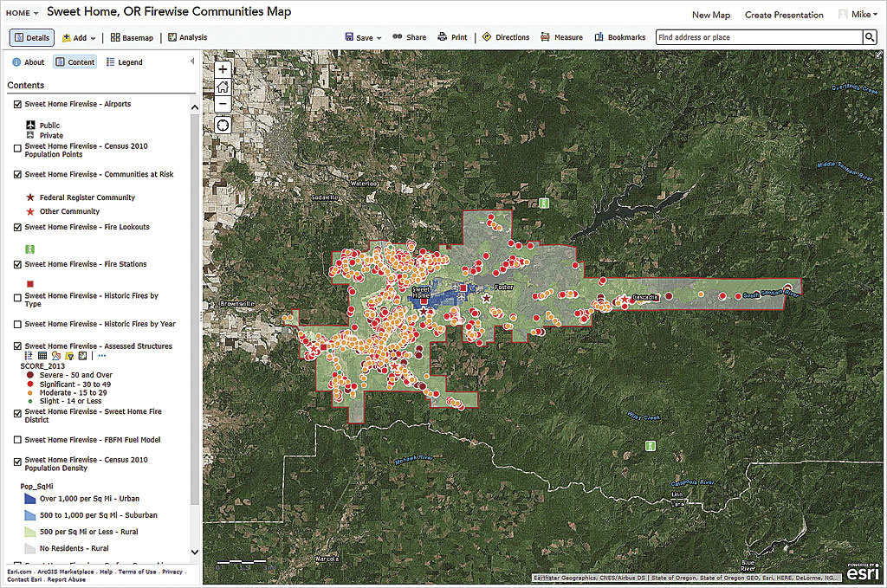This screenshot has height=588, width=887.
Task: Click the fire lookout marker near Wiley Creek
Action: (651, 446)
